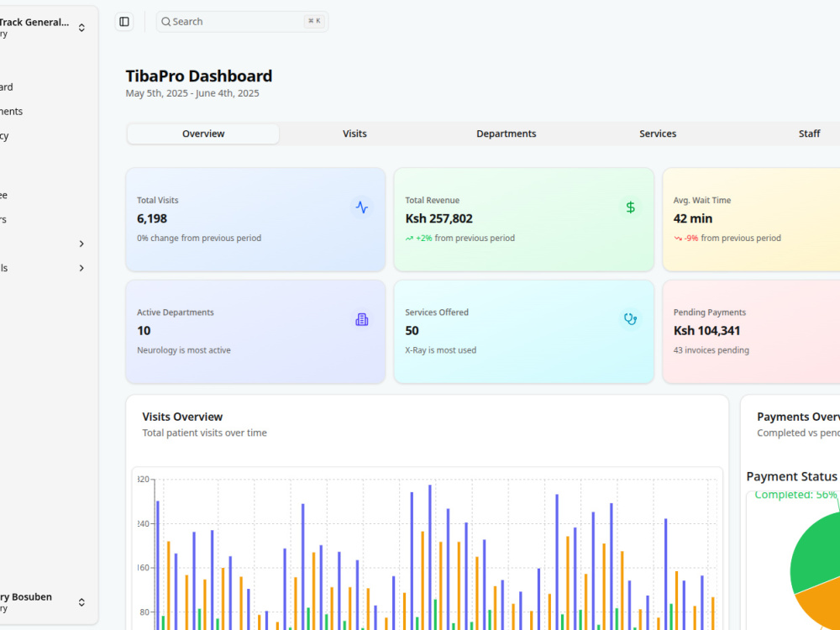
Task: Click the Active Departments building icon
Action: point(362,319)
